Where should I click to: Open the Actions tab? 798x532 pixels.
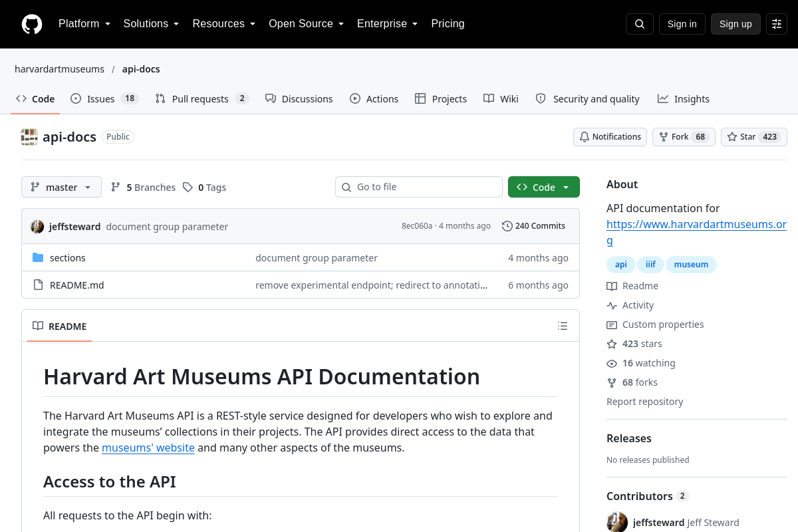click(x=374, y=98)
